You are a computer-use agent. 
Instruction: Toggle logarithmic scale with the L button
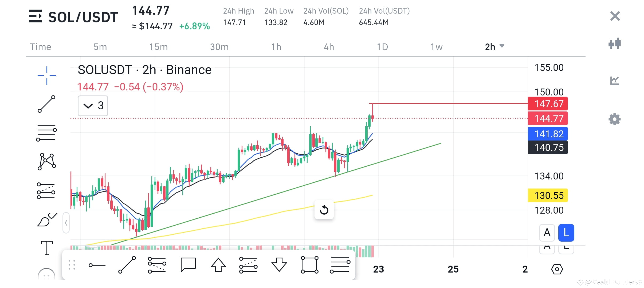[566, 233]
